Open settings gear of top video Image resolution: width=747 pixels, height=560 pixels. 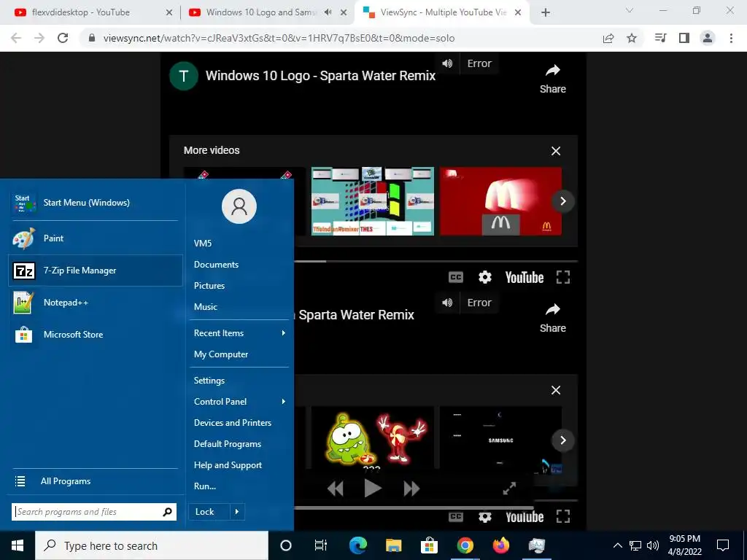pos(485,277)
